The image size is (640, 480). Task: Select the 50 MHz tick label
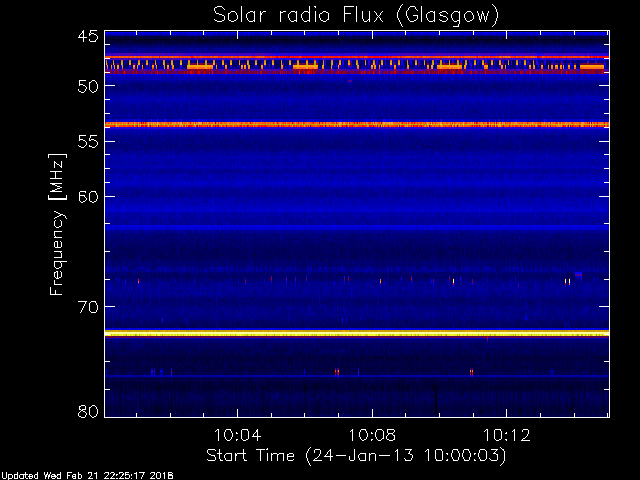tap(87, 87)
